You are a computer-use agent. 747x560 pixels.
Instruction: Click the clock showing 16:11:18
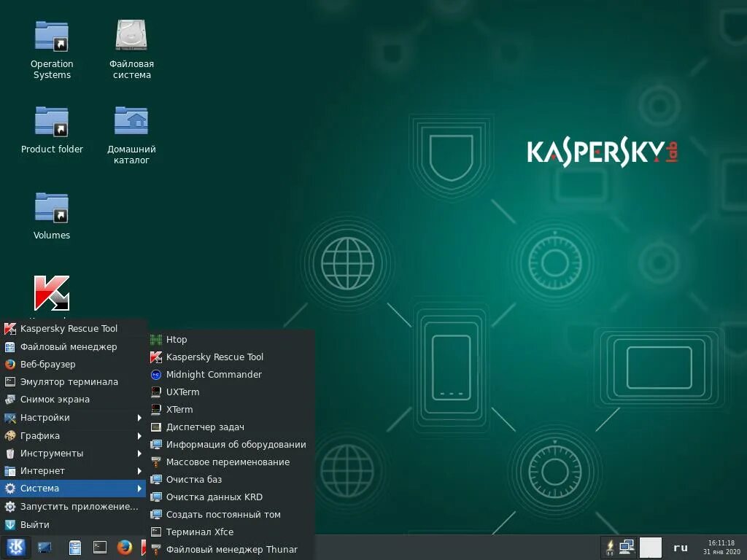pyautogui.click(x=721, y=547)
